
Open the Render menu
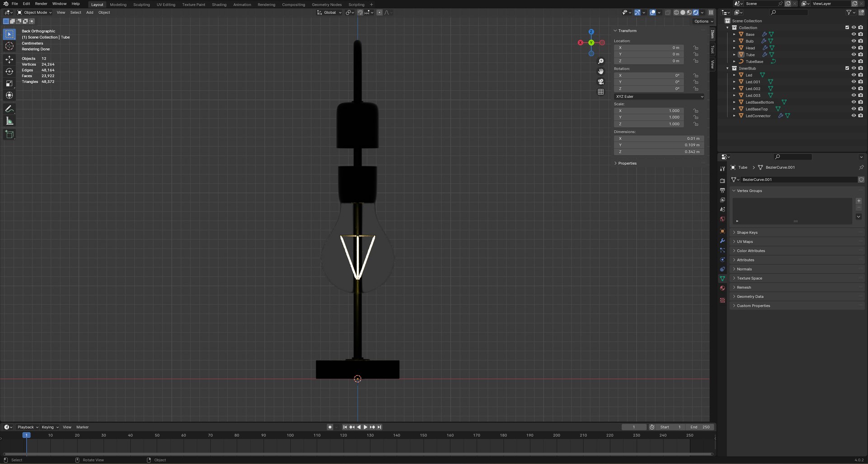(x=41, y=4)
